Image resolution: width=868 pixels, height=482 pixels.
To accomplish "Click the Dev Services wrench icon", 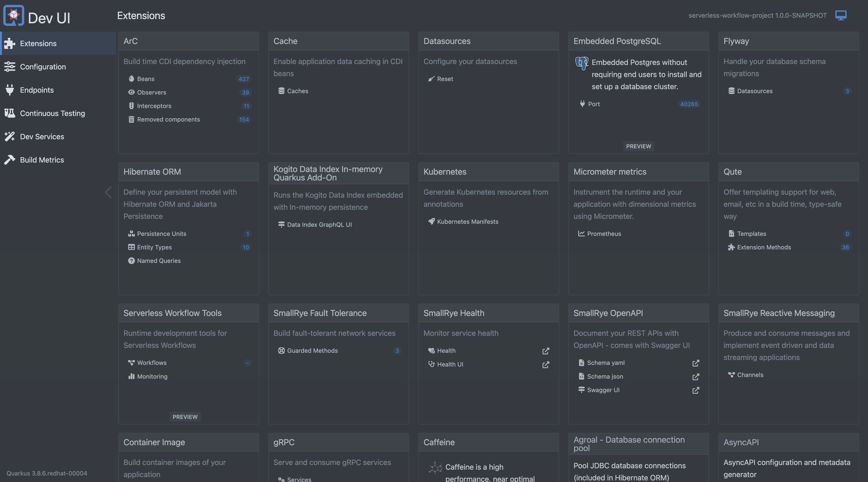I will pos(10,136).
